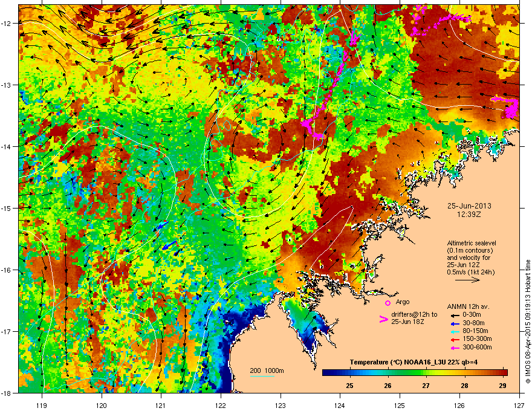Click the 25-Jun 18Z drifters date text
532x411 pixels.
tap(407, 322)
